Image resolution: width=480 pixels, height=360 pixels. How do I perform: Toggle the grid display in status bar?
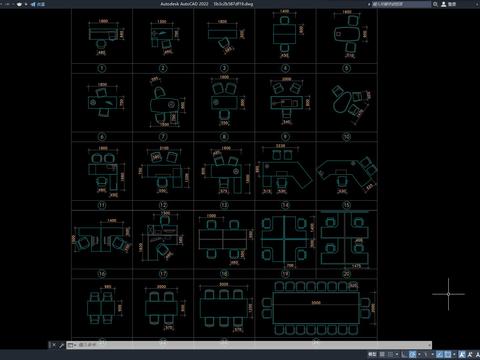(382, 354)
